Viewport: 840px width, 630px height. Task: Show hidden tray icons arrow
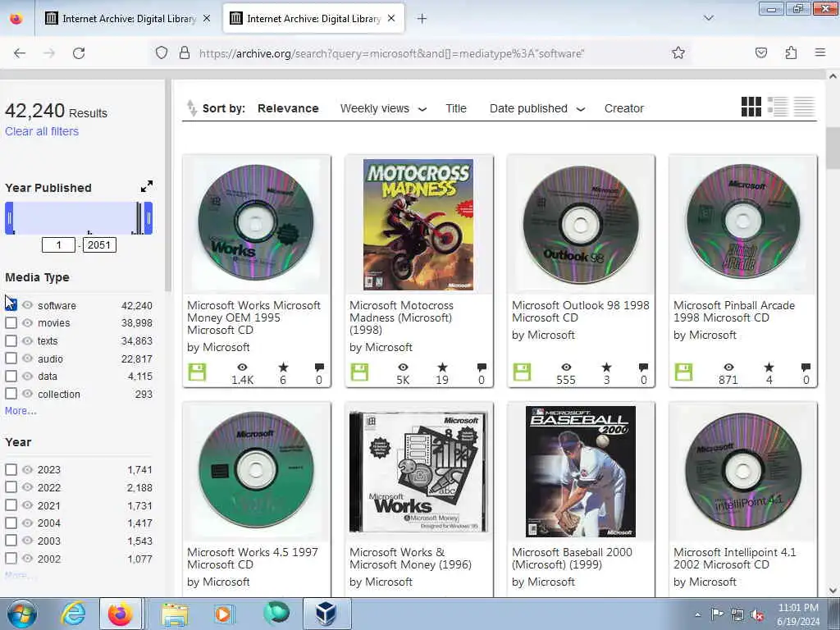697,614
